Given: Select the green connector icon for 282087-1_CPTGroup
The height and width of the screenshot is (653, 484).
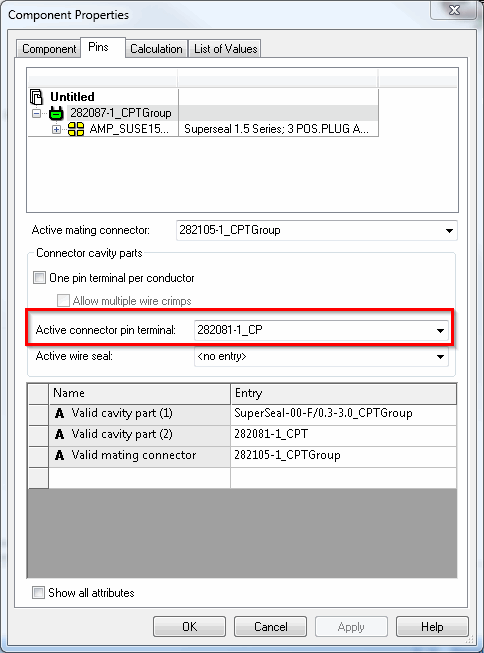Looking at the screenshot, I should (x=56, y=113).
